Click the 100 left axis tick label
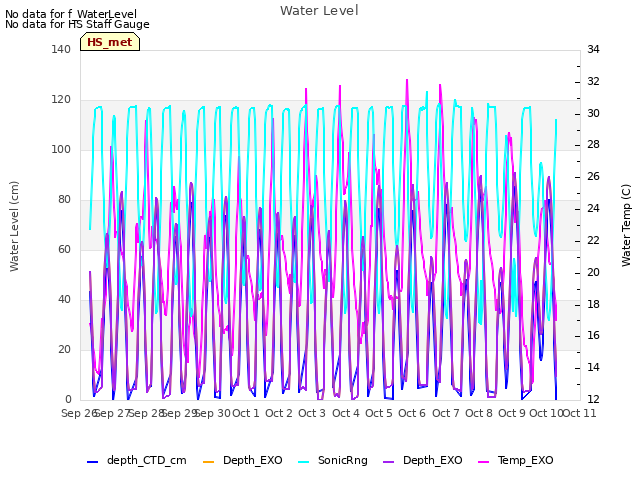This screenshot has height=480, width=640. pos(61,149)
